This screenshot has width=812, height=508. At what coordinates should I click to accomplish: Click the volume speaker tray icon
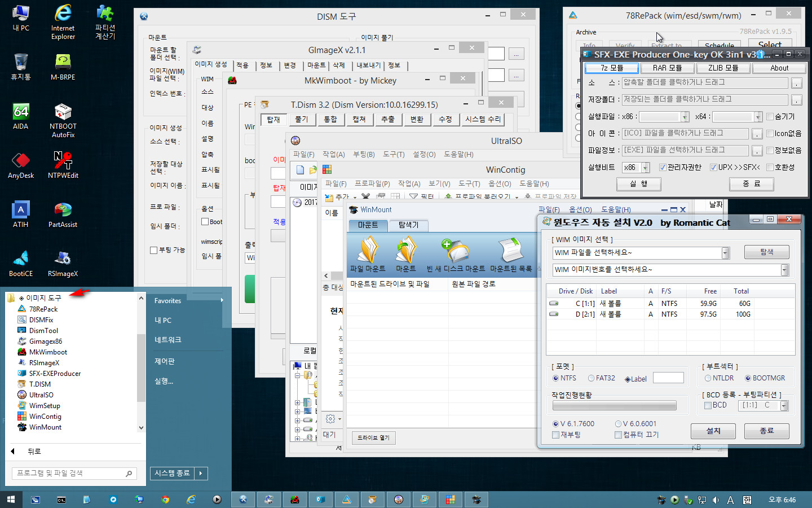(716, 500)
